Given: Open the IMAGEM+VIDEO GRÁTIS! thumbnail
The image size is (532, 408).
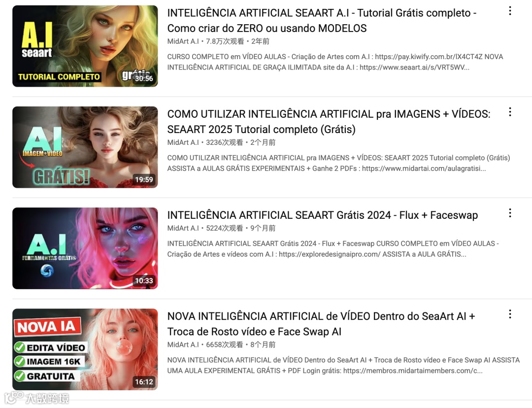Looking at the screenshot, I should (x=85, y=147).
